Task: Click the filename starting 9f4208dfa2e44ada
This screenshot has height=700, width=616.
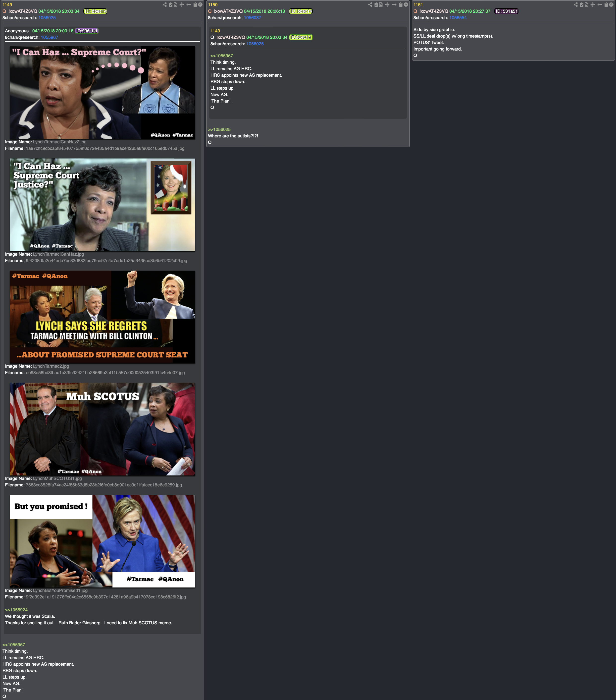Action: point(106,261)
